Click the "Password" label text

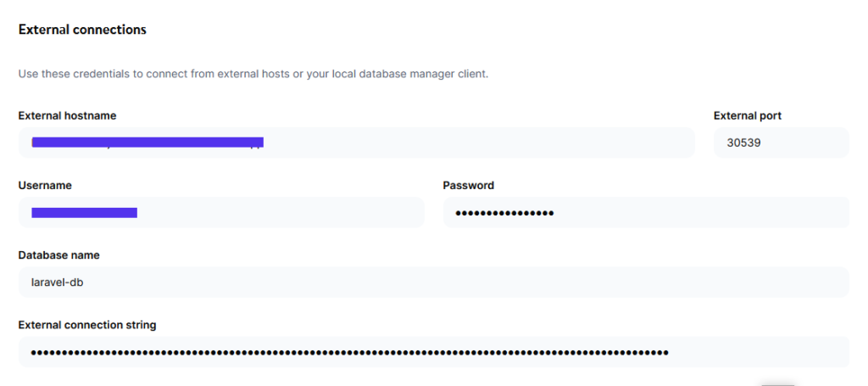(468, 185)
